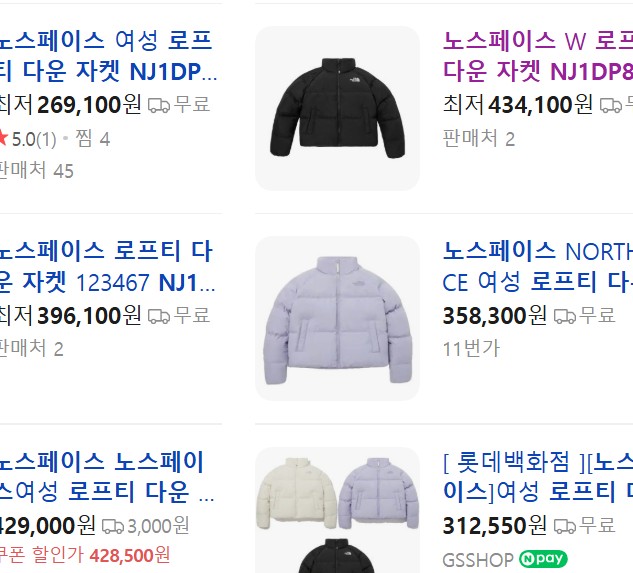Open the product title containing 123467 NJ1
Screen dimensions: 633x573
(x=107, y=267)
